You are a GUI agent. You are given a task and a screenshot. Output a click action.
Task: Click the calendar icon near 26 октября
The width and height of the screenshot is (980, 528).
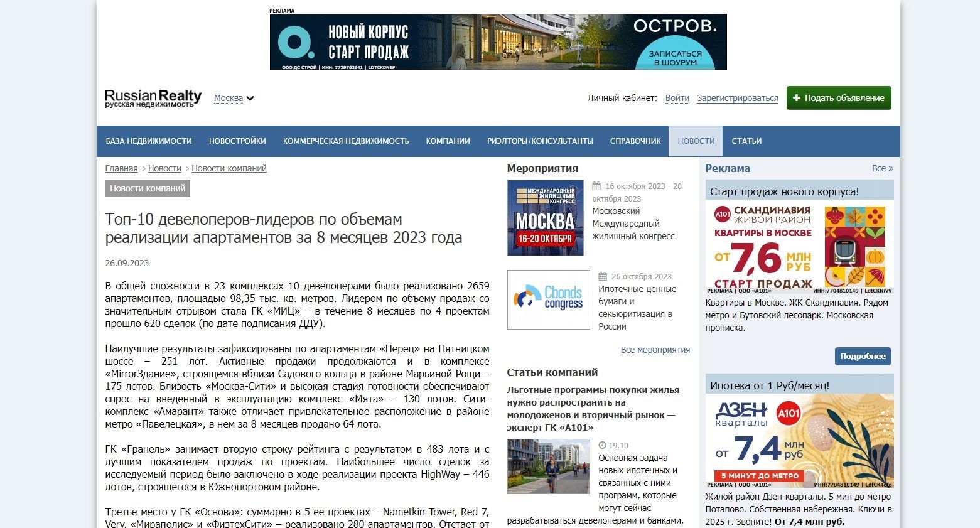coord(603,276)
